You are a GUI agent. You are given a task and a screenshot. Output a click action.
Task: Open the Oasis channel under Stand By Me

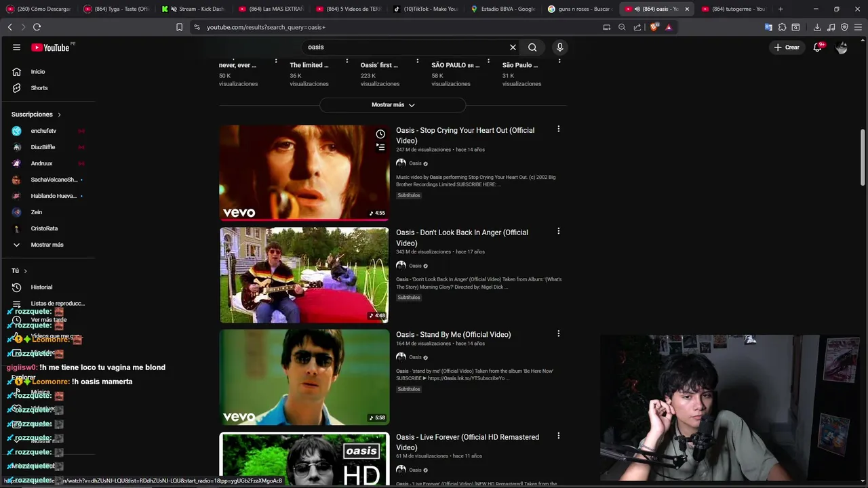click(x=415, y=357)
